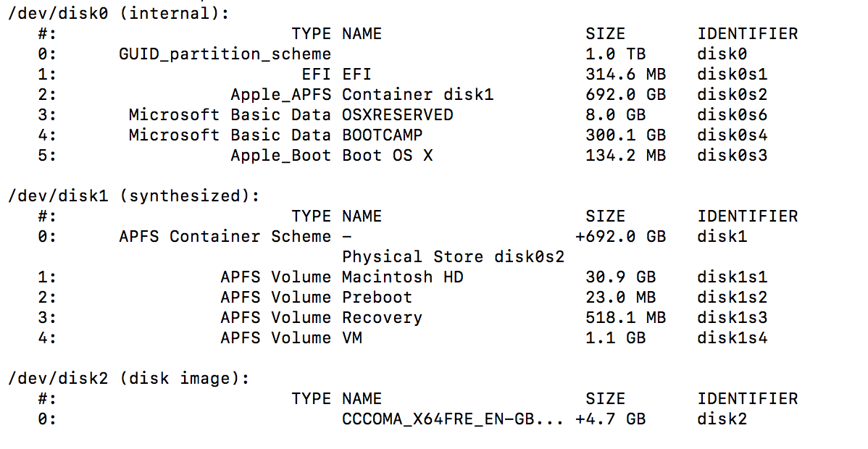The height and width of the screenshot is (449, 868).
Task: Click the Preboot volume name
Action: click(377, 297)
